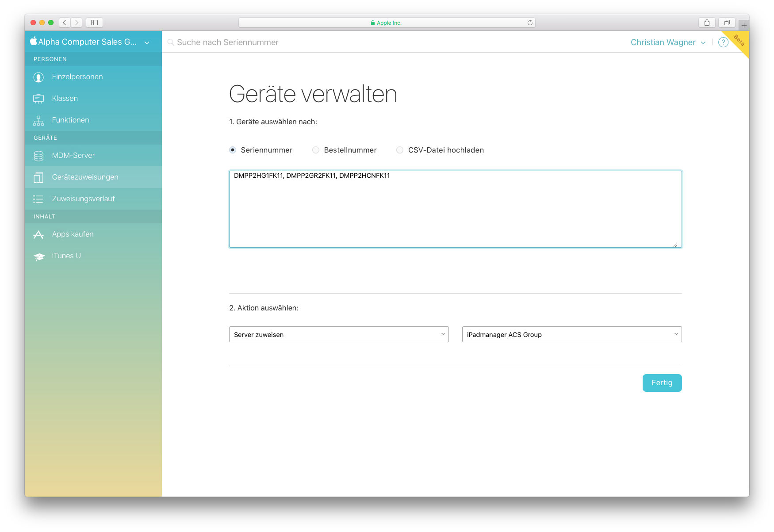Go to Gerätezuweisungen section
This screenshot has width=774, height=532.
tap(93, 177)
